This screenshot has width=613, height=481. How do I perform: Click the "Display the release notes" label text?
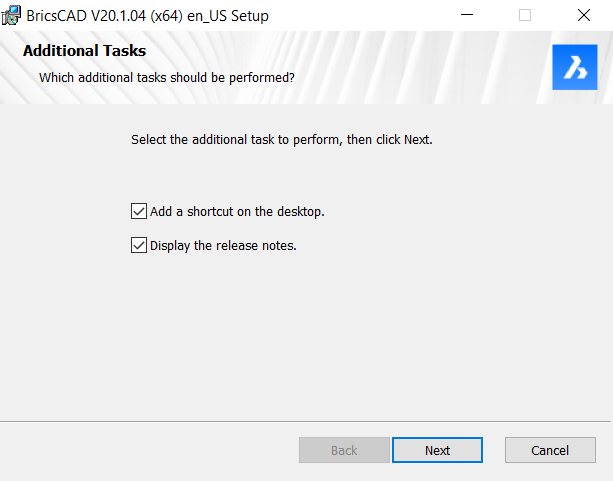pos(223,246)
